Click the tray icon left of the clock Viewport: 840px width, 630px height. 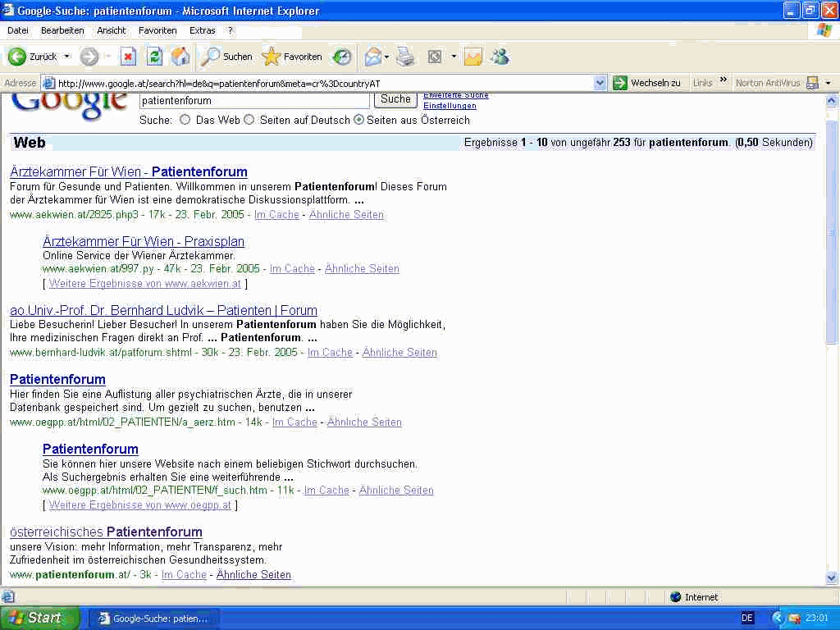[794, 619]
